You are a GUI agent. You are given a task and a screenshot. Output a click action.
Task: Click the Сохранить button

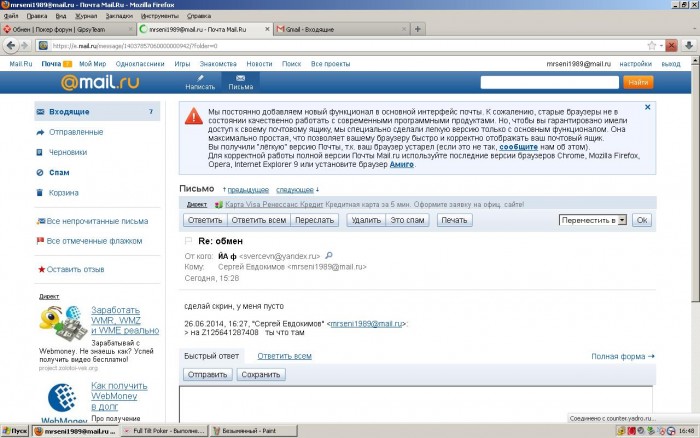(261, 375)
